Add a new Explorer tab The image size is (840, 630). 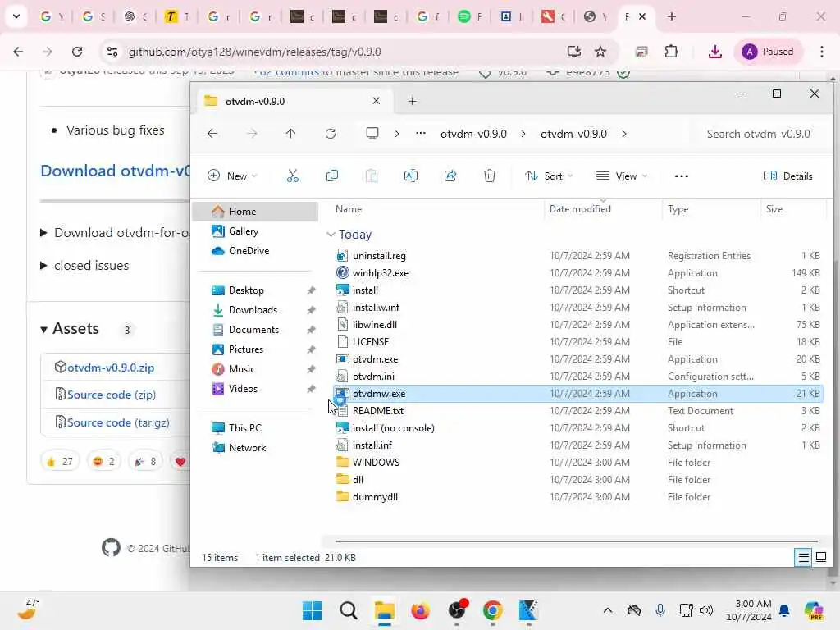pos(412,101)
